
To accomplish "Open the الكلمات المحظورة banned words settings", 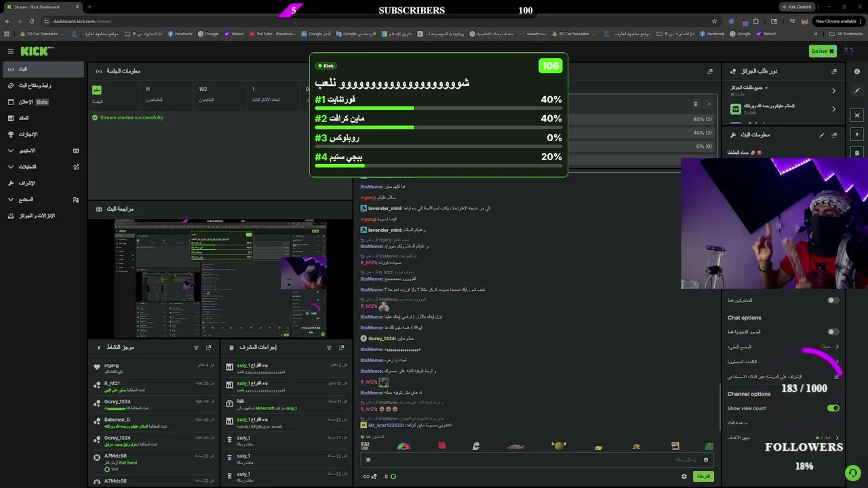I will tap(783, 361).
